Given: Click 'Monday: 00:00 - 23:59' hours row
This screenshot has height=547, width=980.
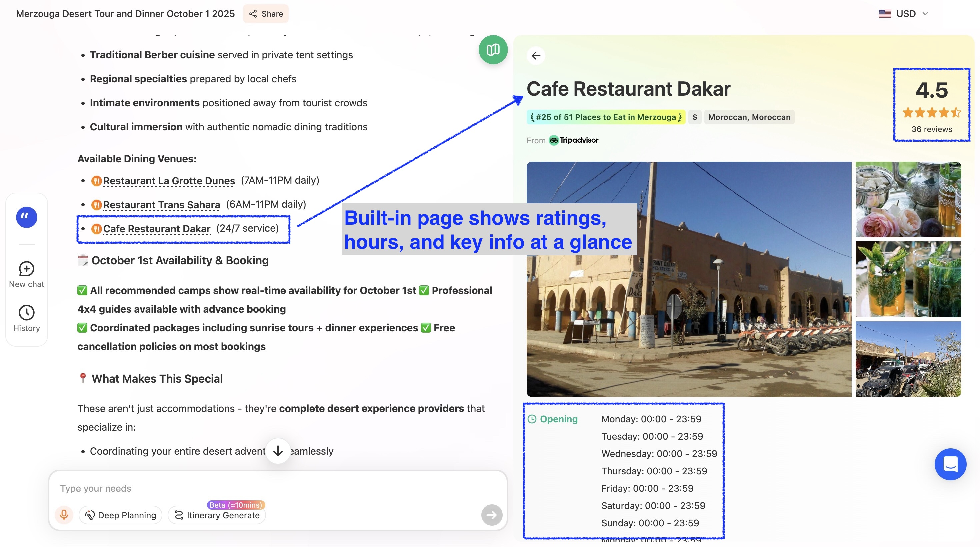Looking at the screenshot, I should point(651,419).
